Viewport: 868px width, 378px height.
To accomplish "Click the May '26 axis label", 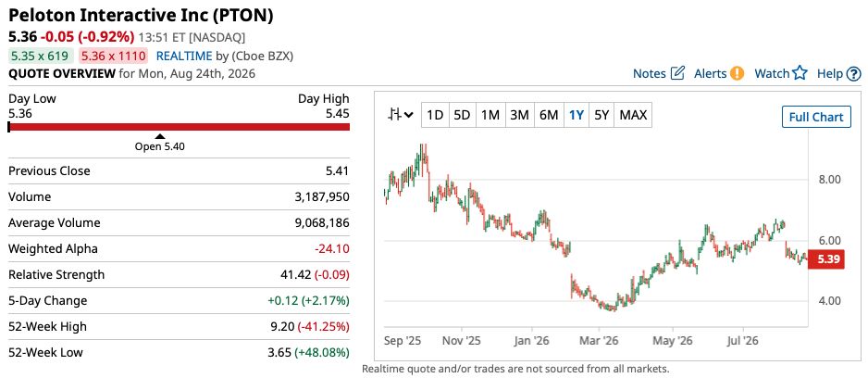I will 673,340.
